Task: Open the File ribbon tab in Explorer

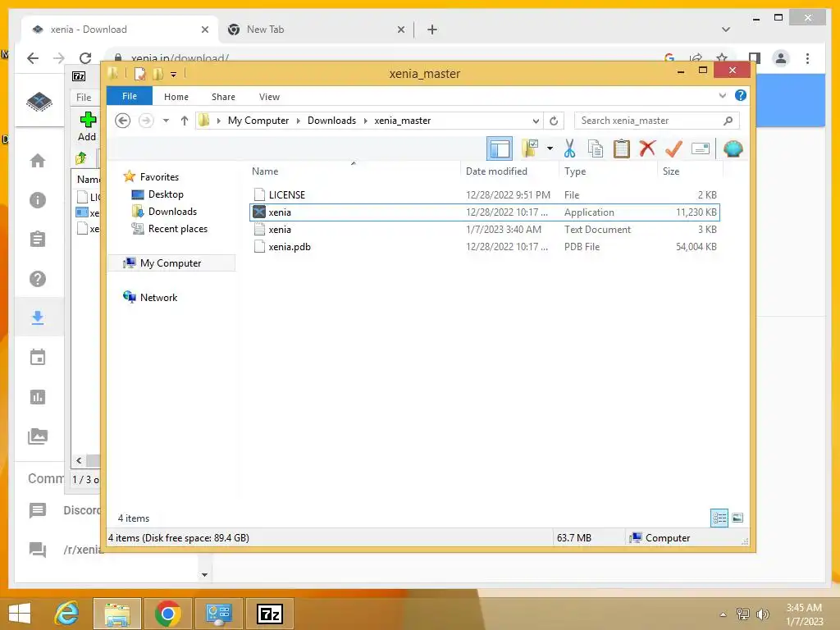Action: (x=130, y=97)
